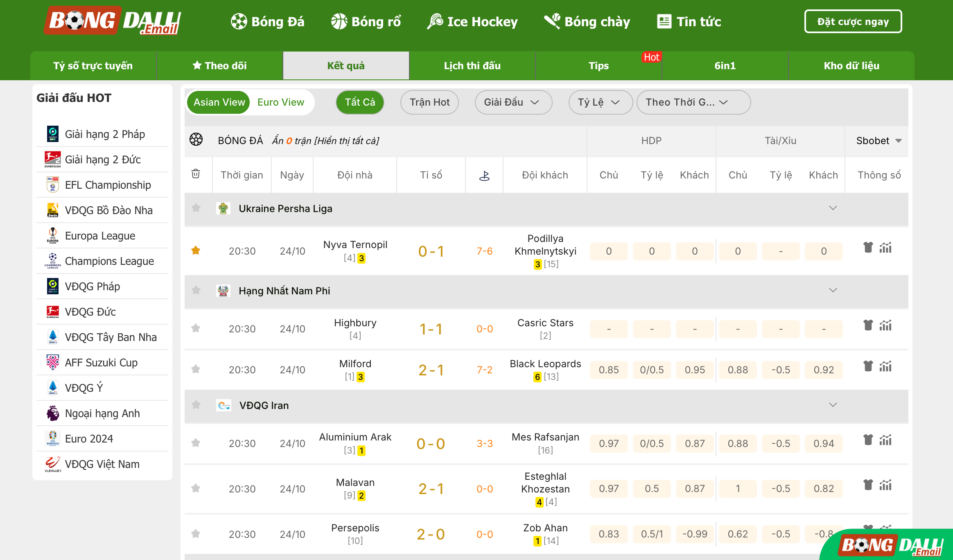The width and height of the screenshot is (953, 560).
Task: Click jersey icon for Aluminium Arak match
Action: (868, 440)
